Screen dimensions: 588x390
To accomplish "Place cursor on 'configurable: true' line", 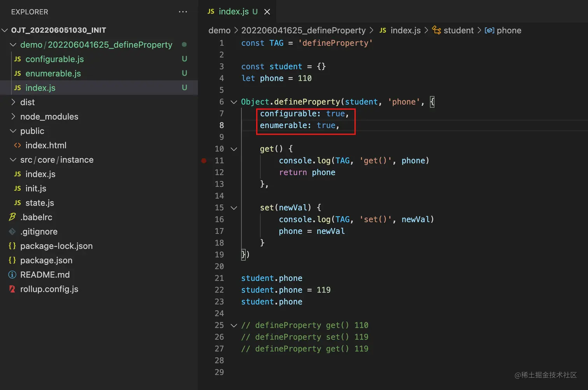I will pos(304,114).
